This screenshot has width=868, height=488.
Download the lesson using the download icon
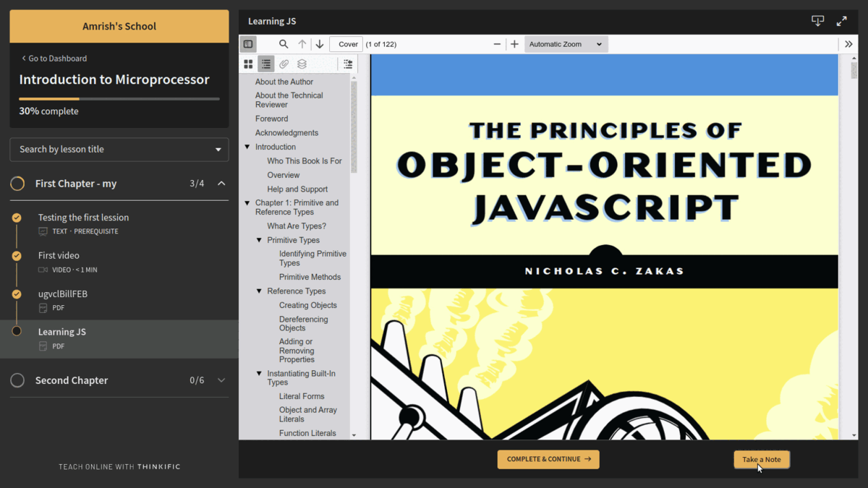coord(817,21)
